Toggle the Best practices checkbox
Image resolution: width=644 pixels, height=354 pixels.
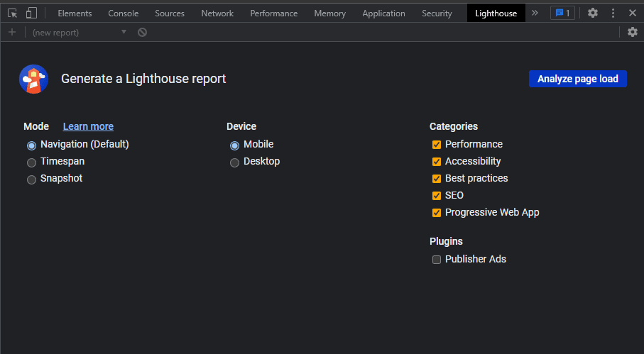[437, 179]
